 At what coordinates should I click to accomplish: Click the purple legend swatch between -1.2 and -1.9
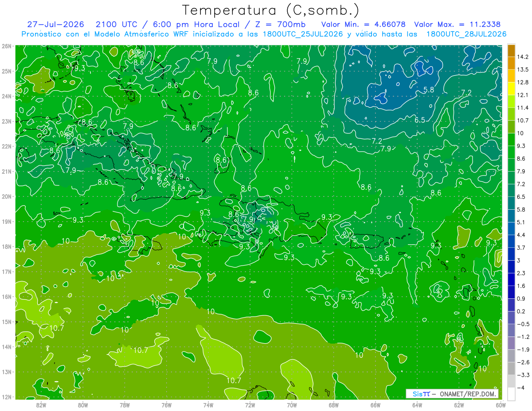[511, 343]
